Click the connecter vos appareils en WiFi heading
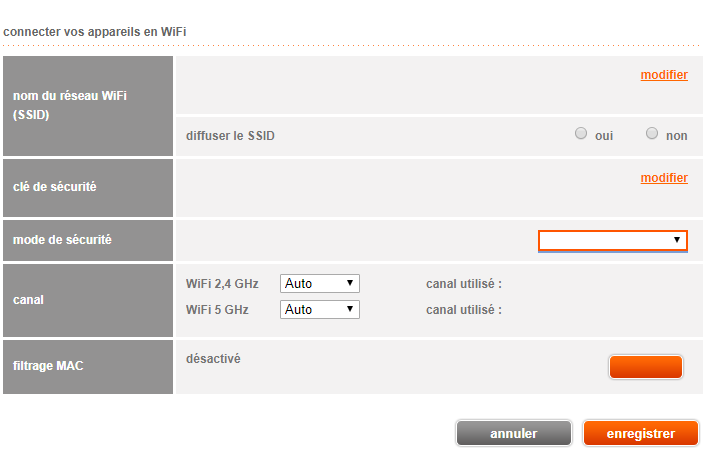711x456 pixels. (95, 32)
